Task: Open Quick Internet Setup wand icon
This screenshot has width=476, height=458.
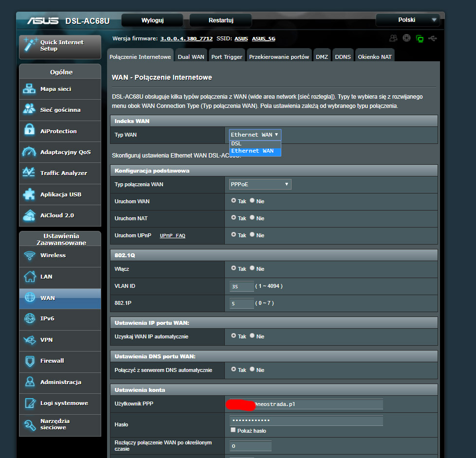Action: (x=30, y=45)
